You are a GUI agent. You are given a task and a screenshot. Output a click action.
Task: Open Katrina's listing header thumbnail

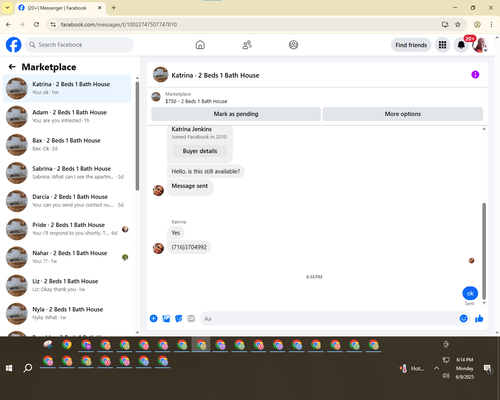pyautogui.click(x=160, y=74)
